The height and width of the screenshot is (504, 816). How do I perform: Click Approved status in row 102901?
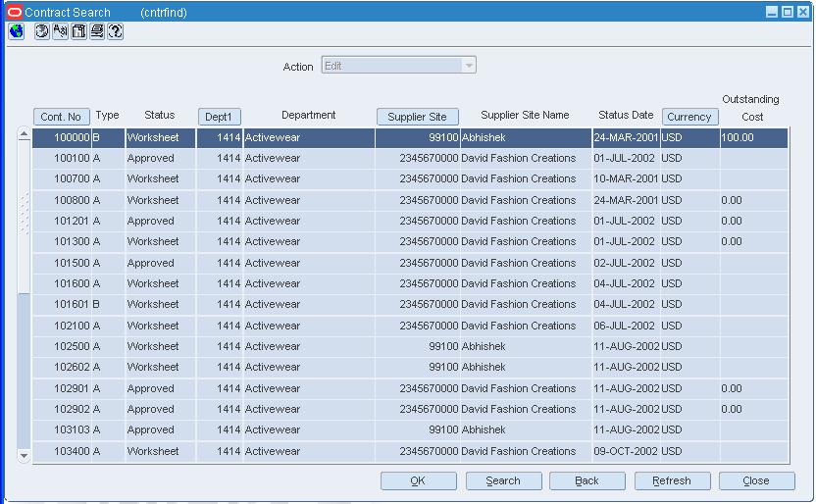(160, 388)
